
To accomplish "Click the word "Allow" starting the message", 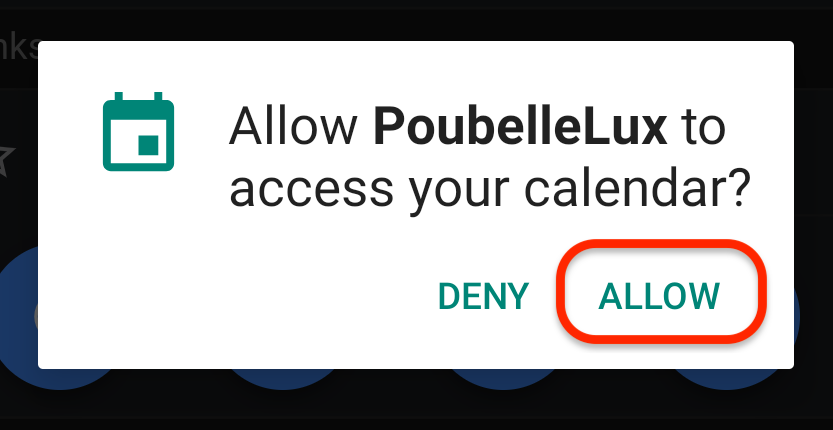I will coord(293,128).
